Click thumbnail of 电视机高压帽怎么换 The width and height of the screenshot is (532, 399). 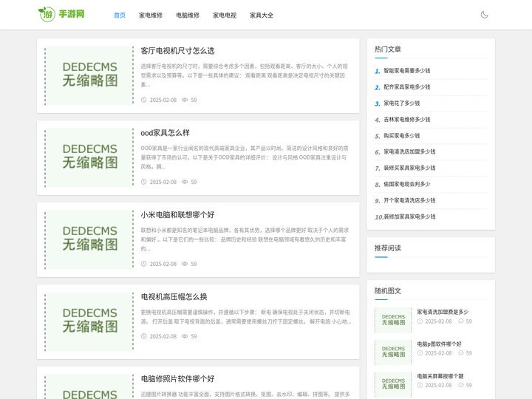(x=89, y=321)
